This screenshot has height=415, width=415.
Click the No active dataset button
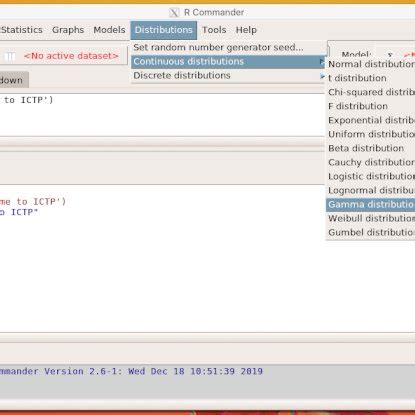pos(71,56)
